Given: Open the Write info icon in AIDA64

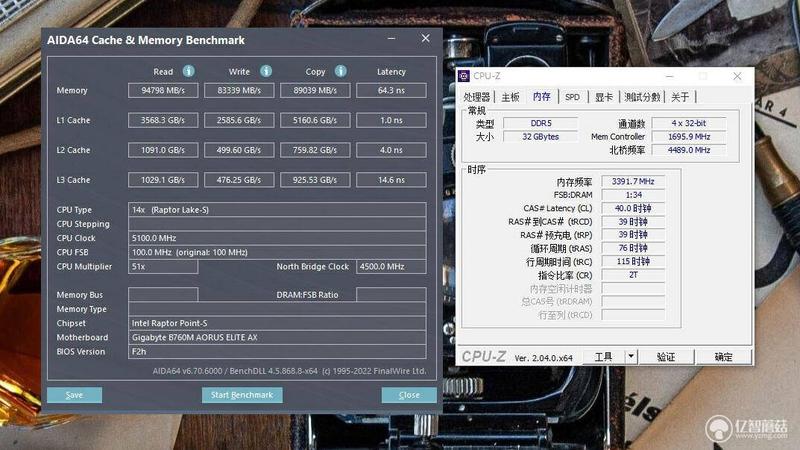Looking at the screenshot, I should tap(266, 71).
